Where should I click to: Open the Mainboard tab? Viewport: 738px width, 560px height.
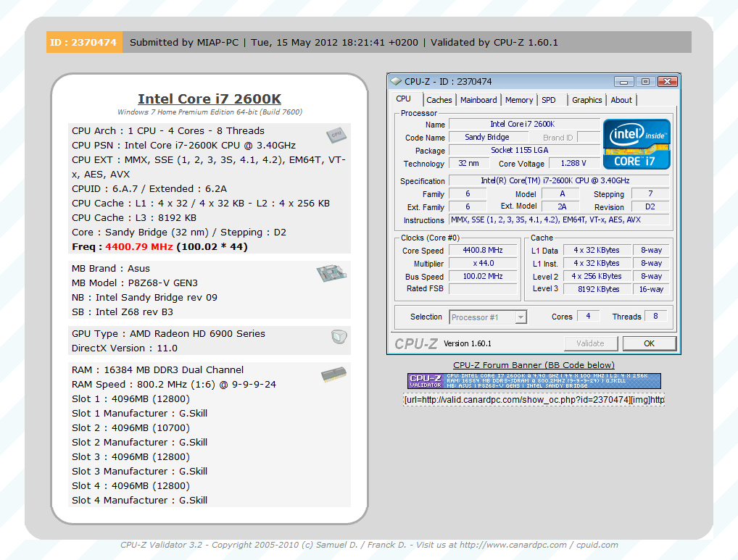[478, 100]
